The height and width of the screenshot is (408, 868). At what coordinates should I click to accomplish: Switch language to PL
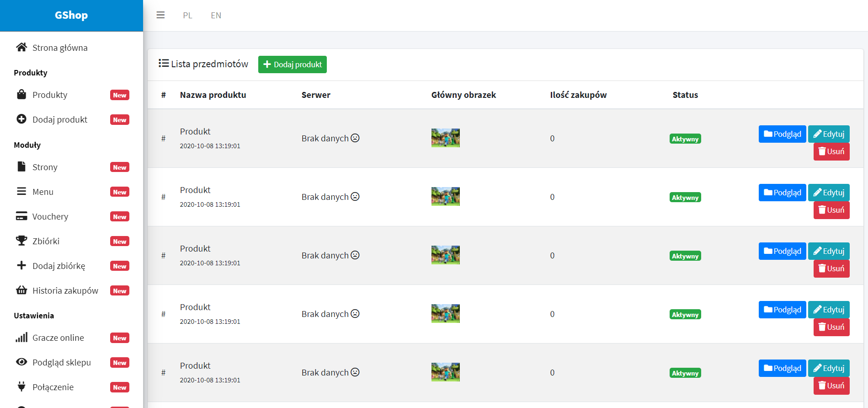[x=187, y=16]
